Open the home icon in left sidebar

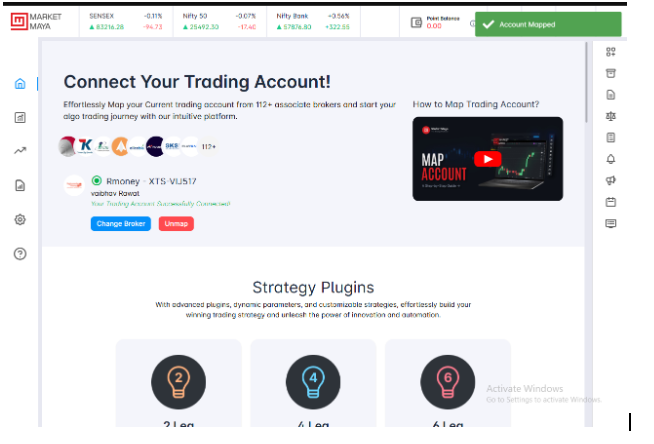pyautogui.click(x=20, y=84)
